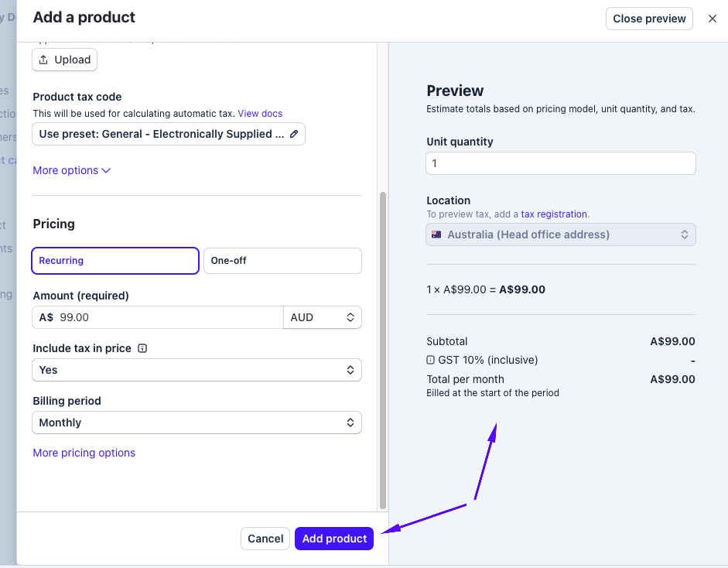Click Close preview button
Image resolution: width=728 pixels, height=568 pixels.
point(649,19)
